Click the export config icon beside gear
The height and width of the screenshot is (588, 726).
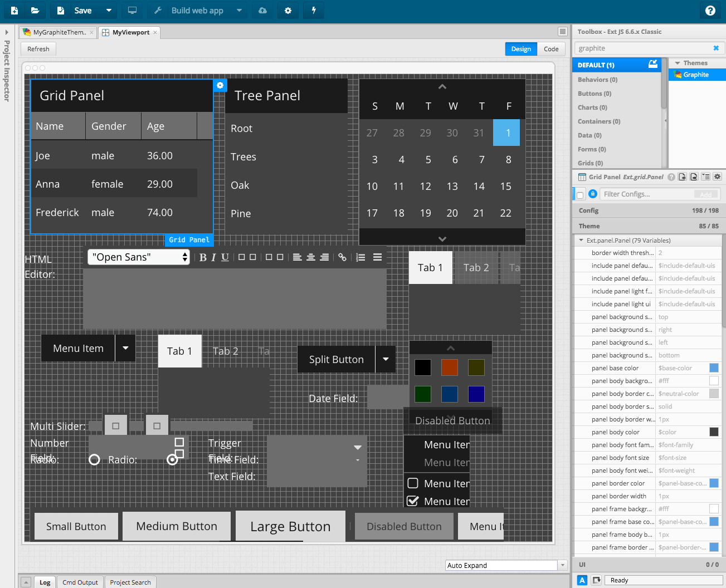point(694,177)
